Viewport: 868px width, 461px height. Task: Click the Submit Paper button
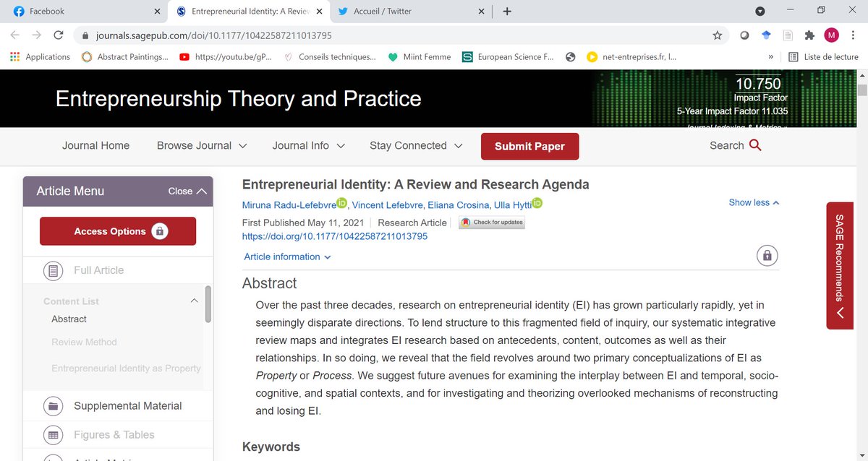click(529, 146)
